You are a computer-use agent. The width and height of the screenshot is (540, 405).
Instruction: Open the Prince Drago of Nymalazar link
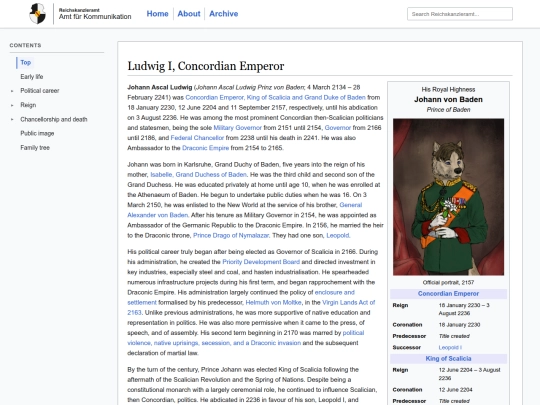pos(231,236)
